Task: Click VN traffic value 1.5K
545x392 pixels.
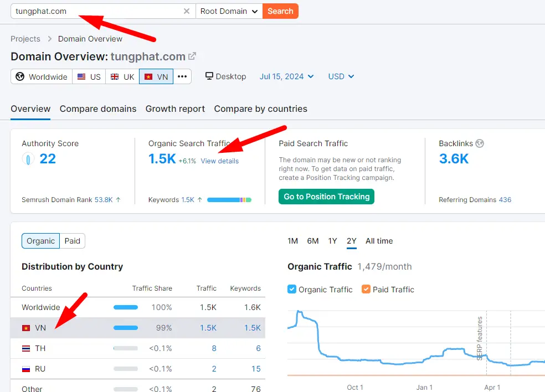Action: 208,328
